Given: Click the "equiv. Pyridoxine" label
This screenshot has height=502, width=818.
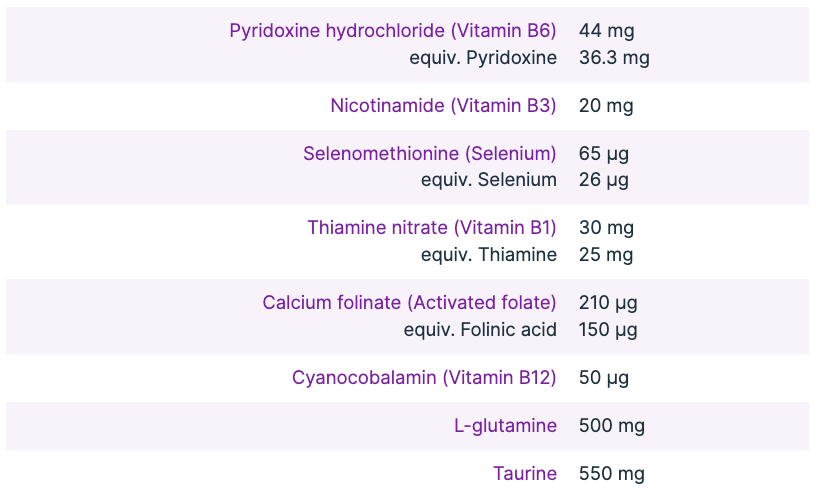Looking at the screenshot, I should tap(483, 58).
